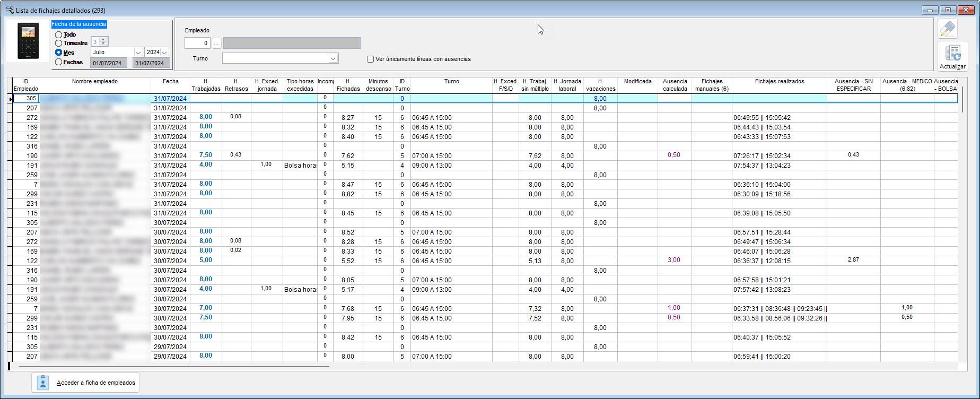Image resolution: width=980 pixels, height=399 pixels.
Task: Click the H. Trabajadas column header
Action: tap(206, 85)
